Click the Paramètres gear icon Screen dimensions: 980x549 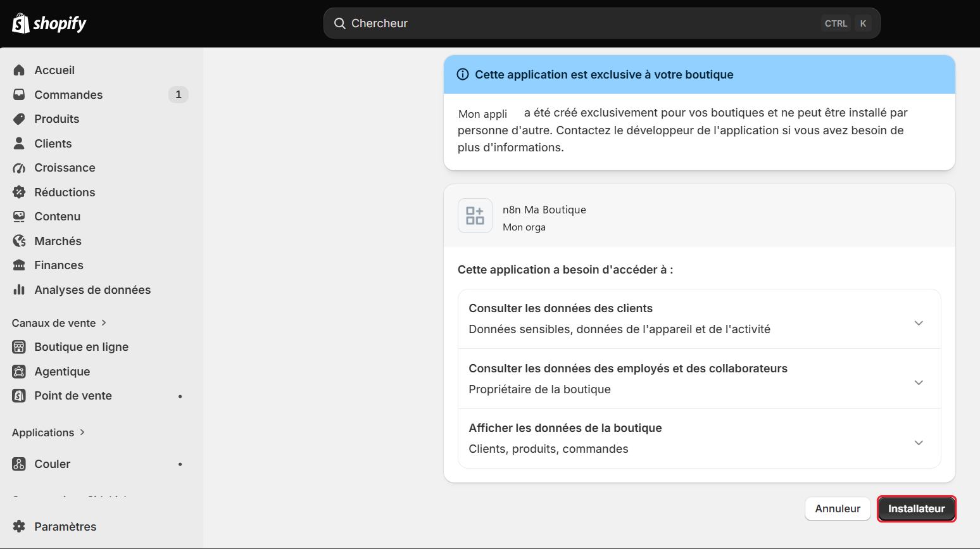point(19,526)
